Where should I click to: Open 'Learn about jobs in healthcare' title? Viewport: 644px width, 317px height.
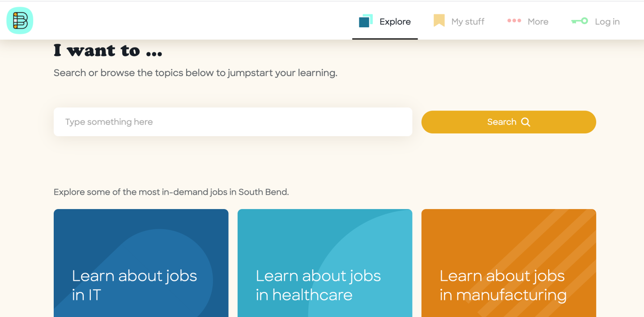coord(318,285)
